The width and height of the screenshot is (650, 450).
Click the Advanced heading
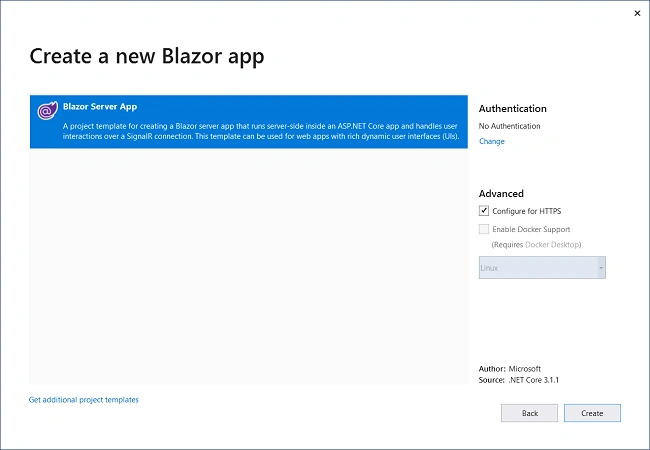[x=501, y=194]
